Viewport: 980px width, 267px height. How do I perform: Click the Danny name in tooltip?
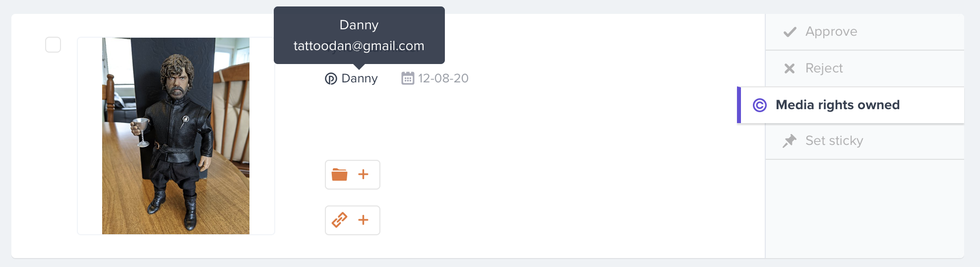click(x=359, y=25)
